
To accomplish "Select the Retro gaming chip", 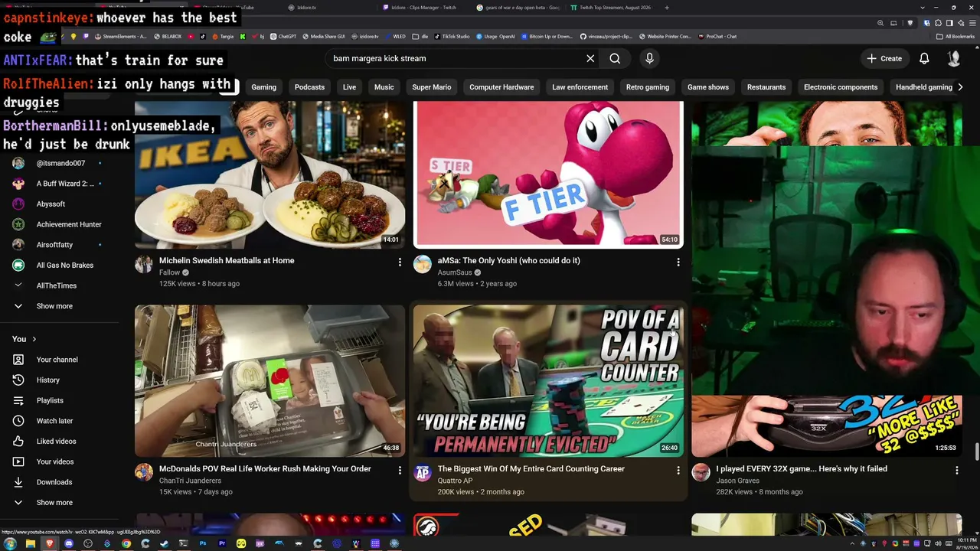I will click(x=648, y=87).
